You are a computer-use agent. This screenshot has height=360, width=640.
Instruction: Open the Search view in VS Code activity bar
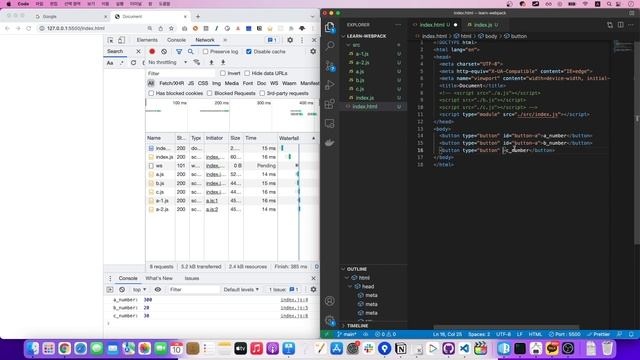[x=329, y=45]
